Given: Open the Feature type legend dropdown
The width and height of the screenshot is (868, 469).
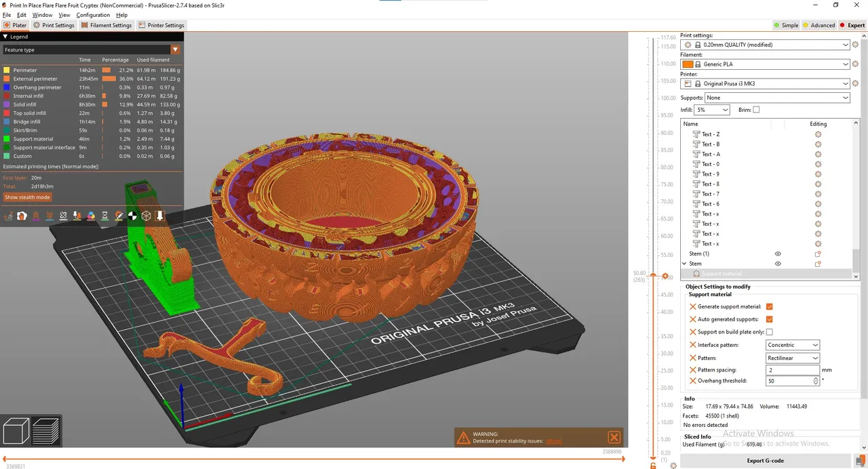Looking at the screenshot, I should coord(175,49).
